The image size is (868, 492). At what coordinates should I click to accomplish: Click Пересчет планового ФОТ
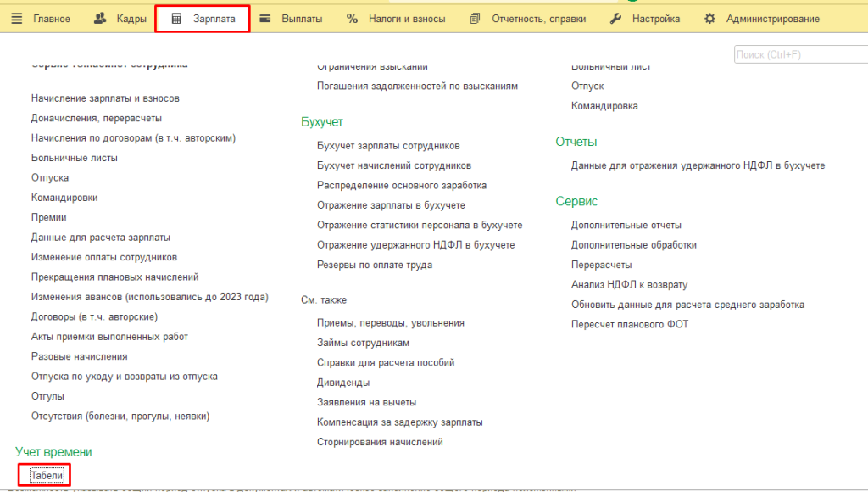[x=630, y=325]
